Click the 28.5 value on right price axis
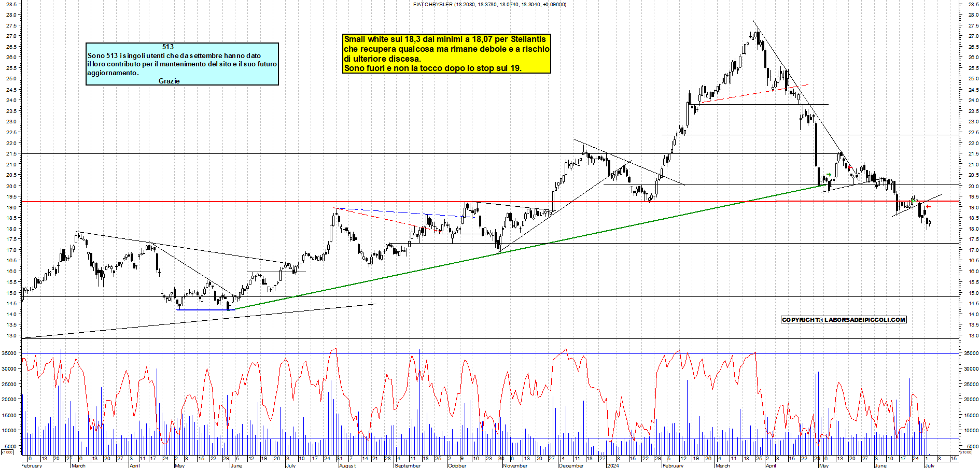This screenshot has width=980, height=468. 973,4
